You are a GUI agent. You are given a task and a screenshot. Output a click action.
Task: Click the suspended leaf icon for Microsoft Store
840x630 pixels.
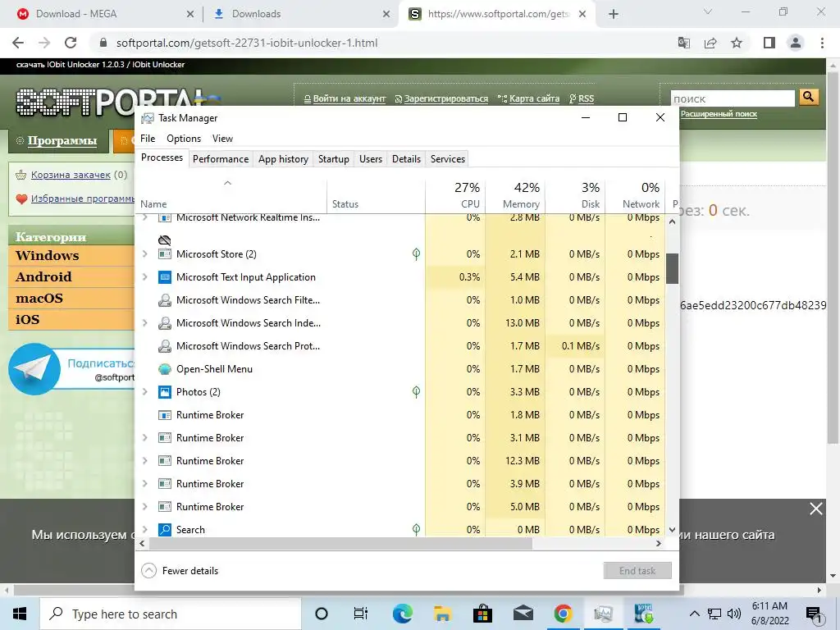coord(416,254)
